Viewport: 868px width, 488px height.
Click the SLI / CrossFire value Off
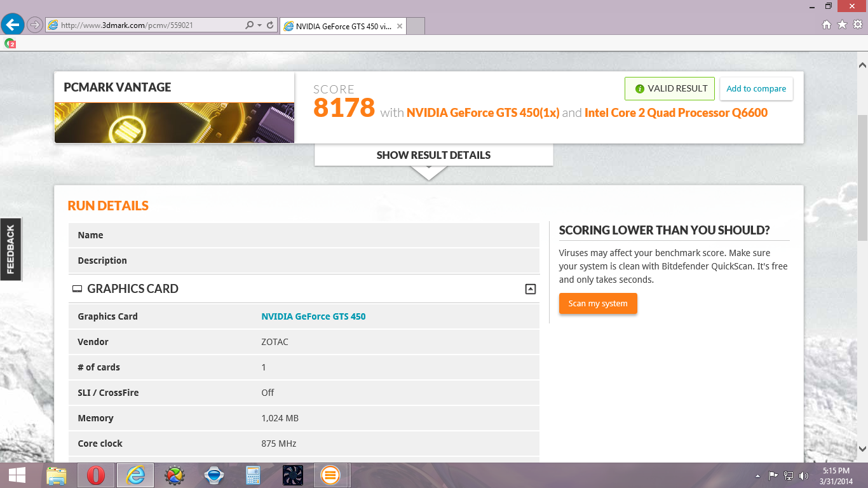coord(268,393)
